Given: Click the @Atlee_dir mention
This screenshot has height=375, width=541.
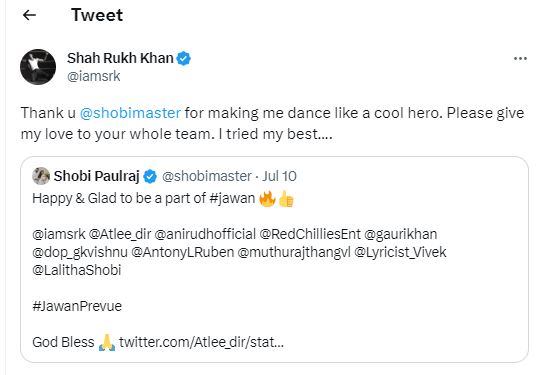Looking at the screenshot, I should [120, 234].
